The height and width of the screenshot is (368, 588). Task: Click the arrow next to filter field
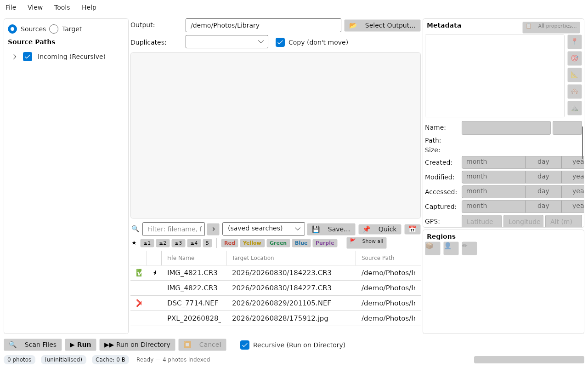pyautogui.click(x=213, y=229)
